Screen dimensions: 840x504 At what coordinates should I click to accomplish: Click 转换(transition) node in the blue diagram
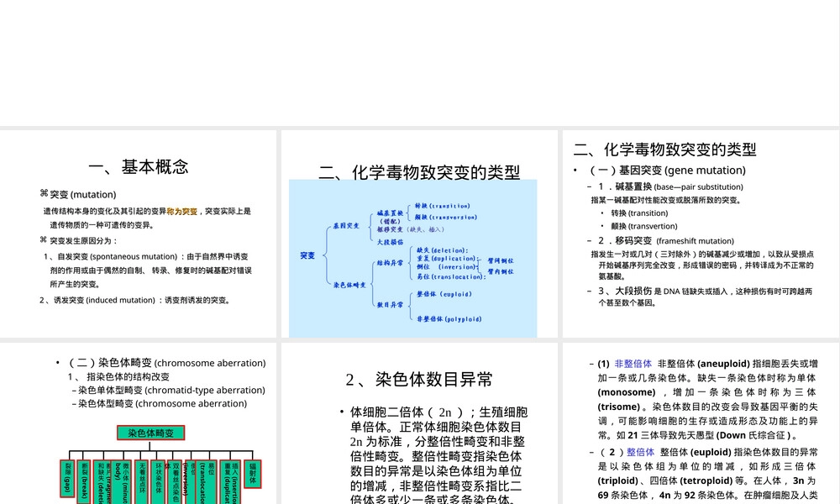pos(443,206)
